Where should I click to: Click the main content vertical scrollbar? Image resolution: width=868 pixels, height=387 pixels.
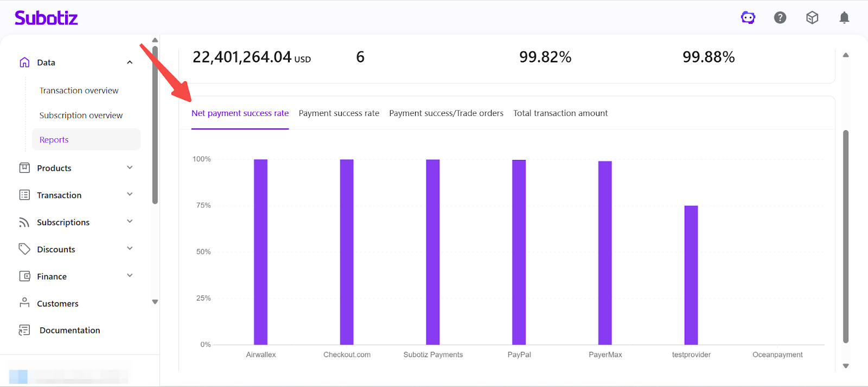(x=845, y=236)
